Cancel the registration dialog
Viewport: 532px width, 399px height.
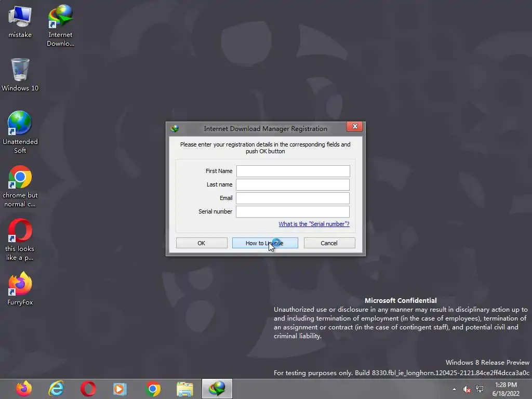329,243
